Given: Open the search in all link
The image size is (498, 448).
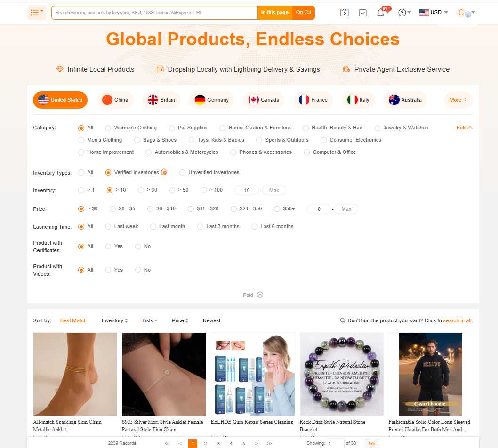Looking at the screenshot, I should tap(458, 320).
